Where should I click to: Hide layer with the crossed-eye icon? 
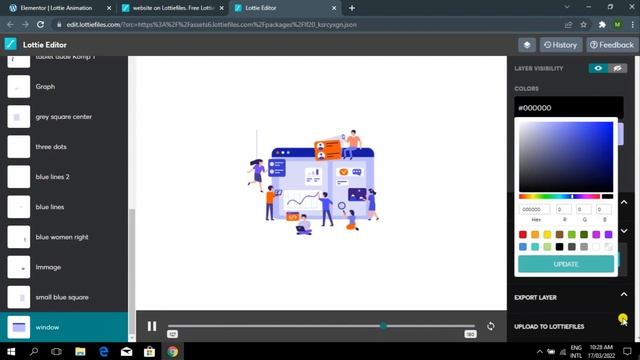(617, 68)
